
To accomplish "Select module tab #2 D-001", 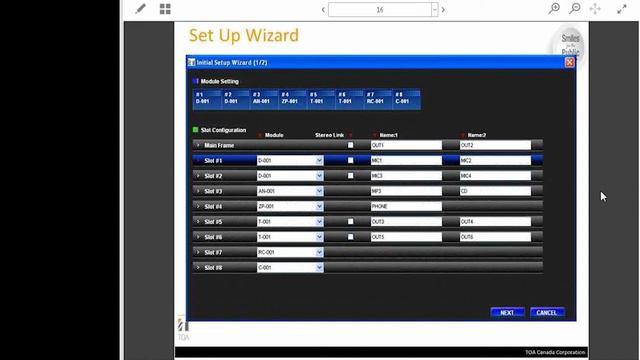I will pos(236,98).
